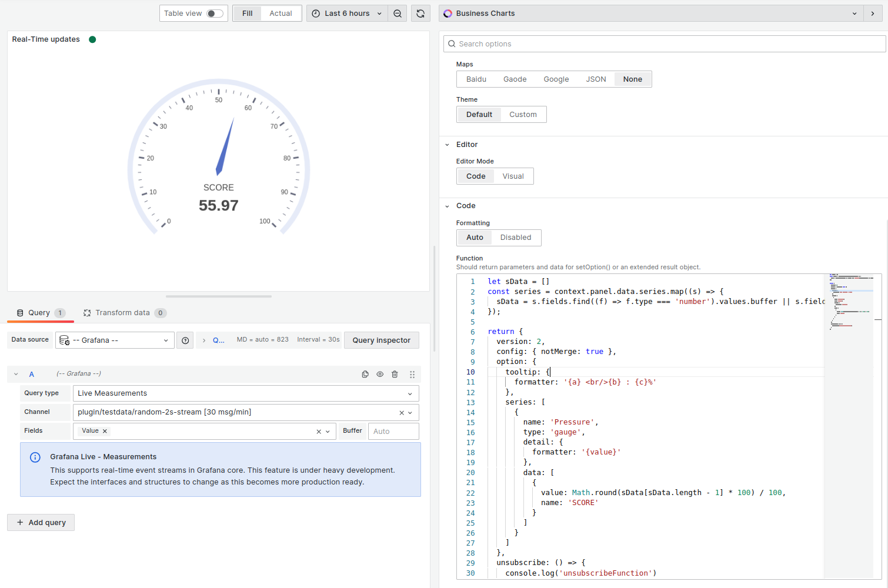Click the Add query button

(x=41, y=522)
